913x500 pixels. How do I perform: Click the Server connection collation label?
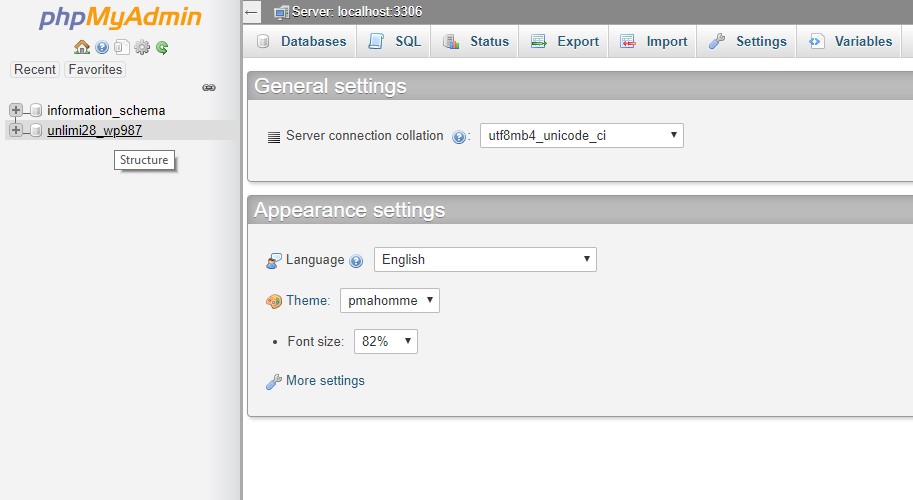[365, 136]
